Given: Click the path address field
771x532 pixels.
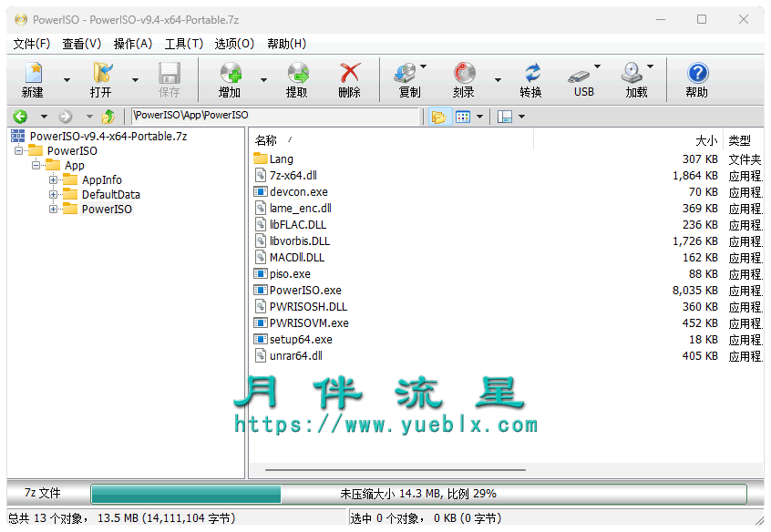Looking at the screenshot, I should [x=275, y=116].
